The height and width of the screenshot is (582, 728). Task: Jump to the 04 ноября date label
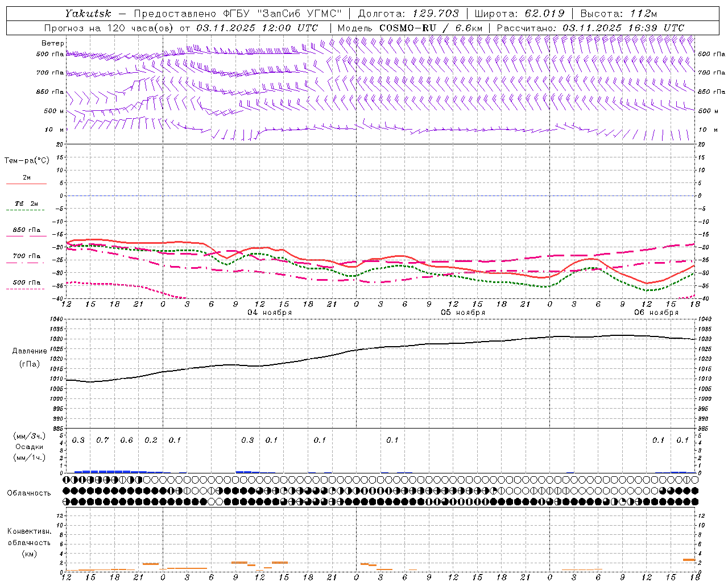(269, 313)
